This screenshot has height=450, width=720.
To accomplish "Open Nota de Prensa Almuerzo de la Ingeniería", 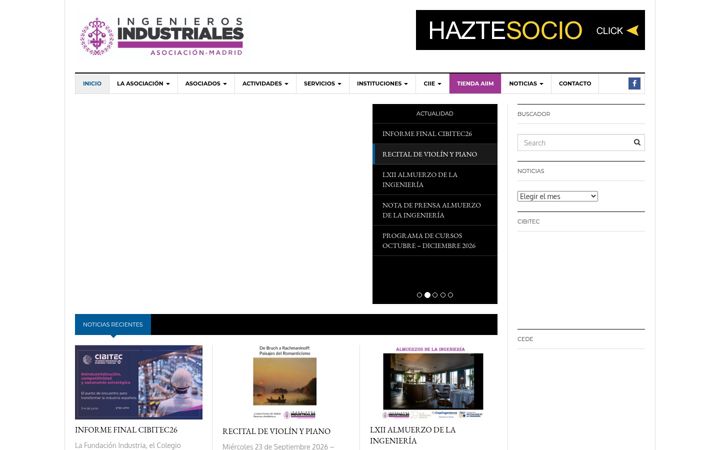I will (x=435, y=210).
